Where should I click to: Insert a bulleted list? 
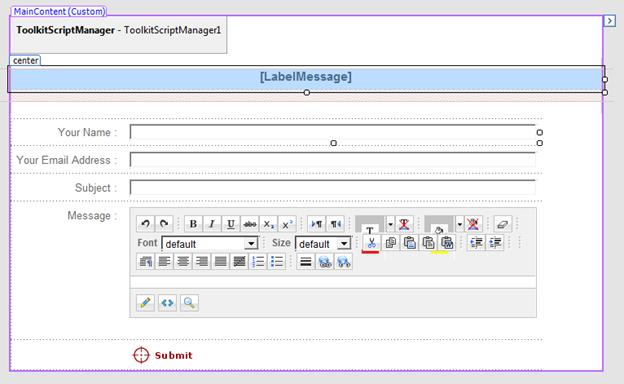pos(277,261)
